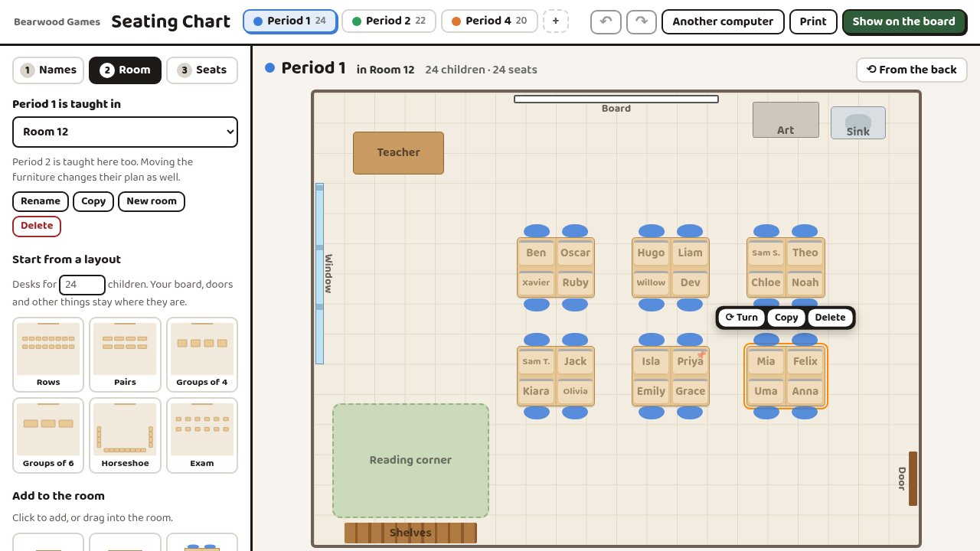Click the Print button
The height and width of the screenshot is (551, 980).
point(813,21)
